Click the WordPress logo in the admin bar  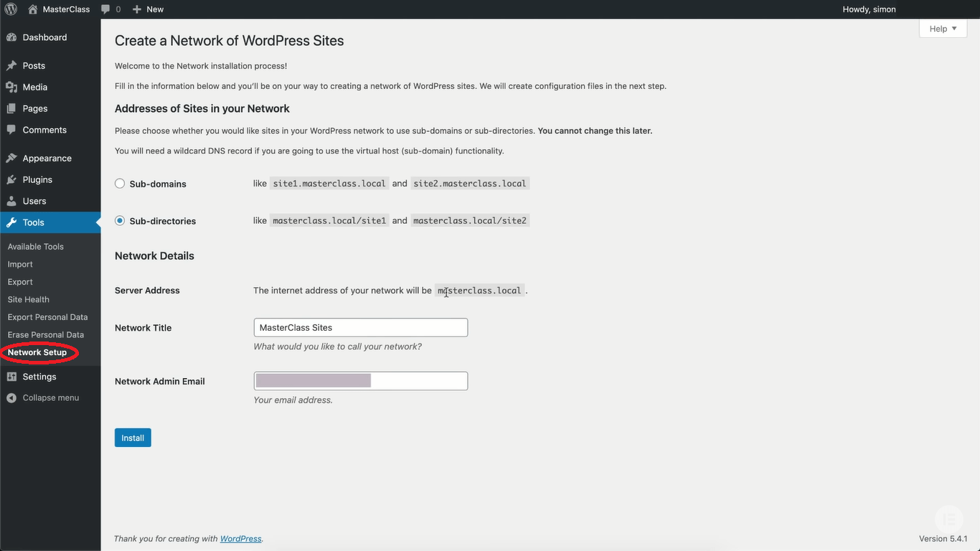(x=11, y=9)
